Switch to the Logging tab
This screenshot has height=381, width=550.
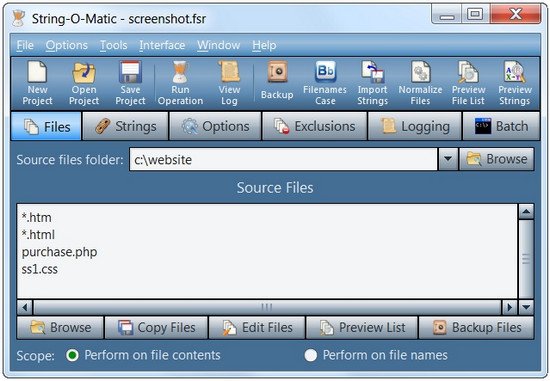(415, 126)
